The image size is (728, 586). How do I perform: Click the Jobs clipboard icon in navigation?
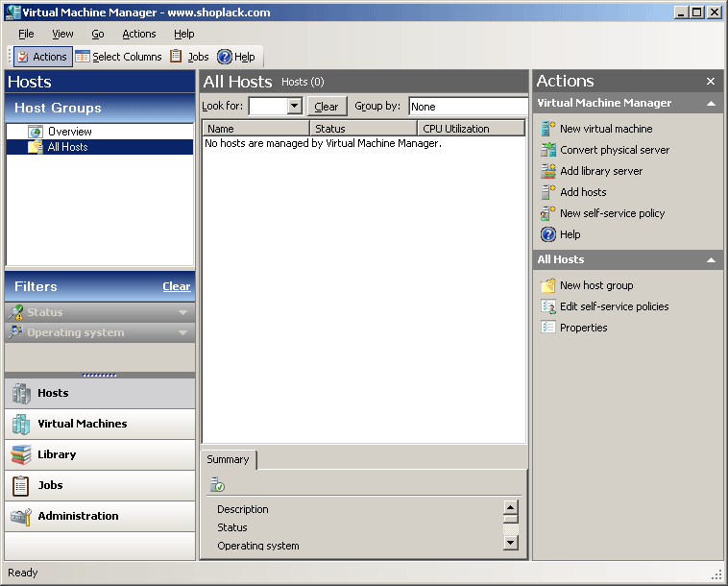coord(20,486)
